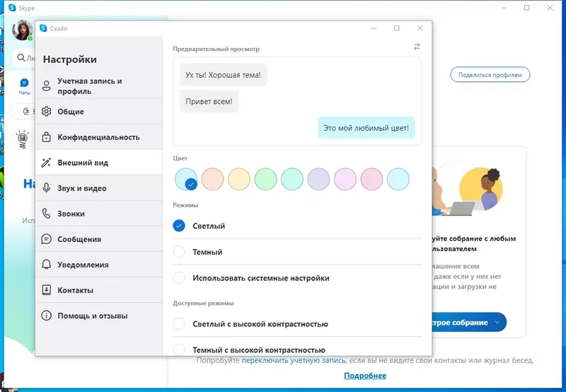
Task: Choose the orange-peach color swatch
Action: coord(213,179)
